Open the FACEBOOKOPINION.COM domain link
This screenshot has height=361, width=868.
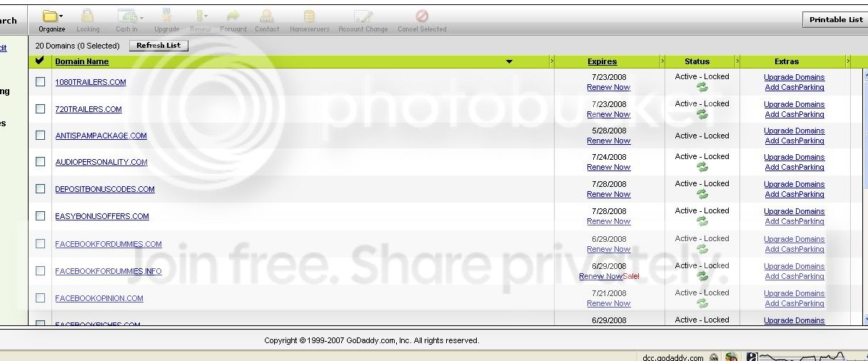click(x=99, y=298)
